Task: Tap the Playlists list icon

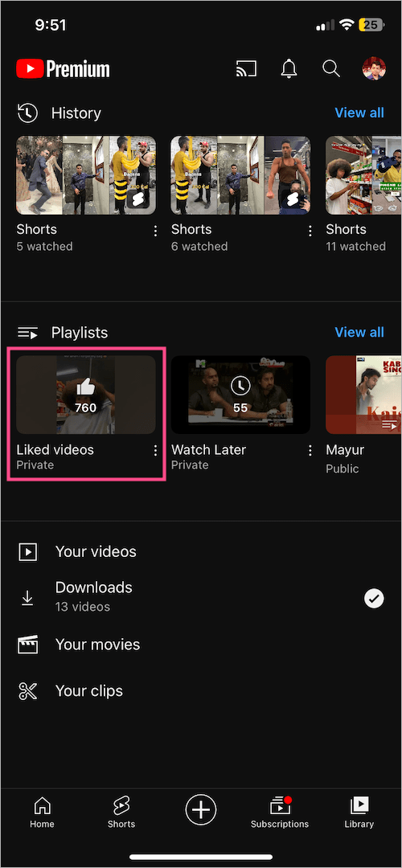Action: coord(27,333)
